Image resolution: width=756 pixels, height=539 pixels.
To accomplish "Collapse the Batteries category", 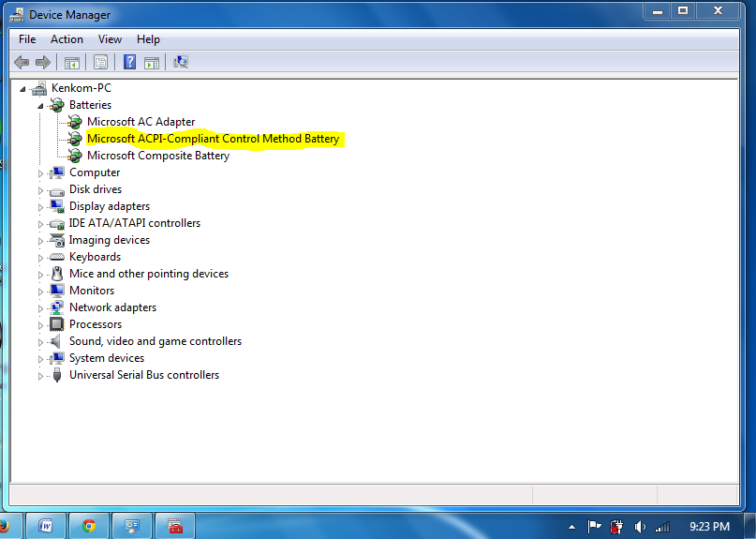I will pos(41,106).
